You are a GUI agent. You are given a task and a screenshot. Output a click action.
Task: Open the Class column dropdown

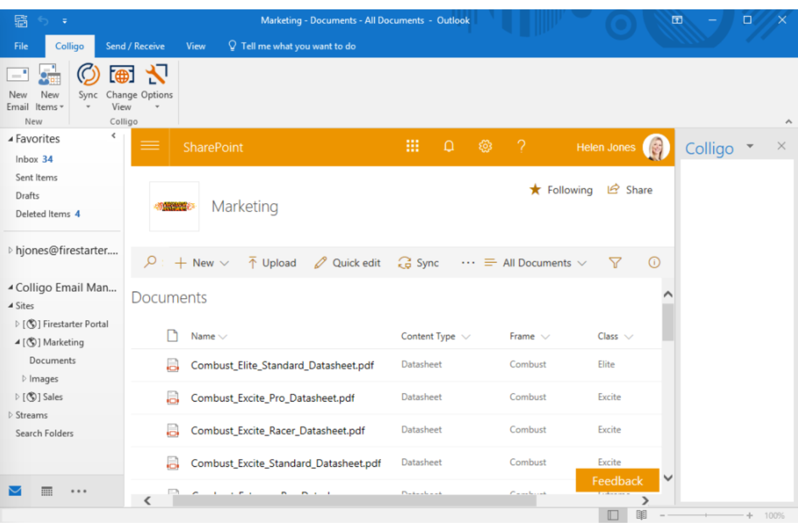(629, 337)
